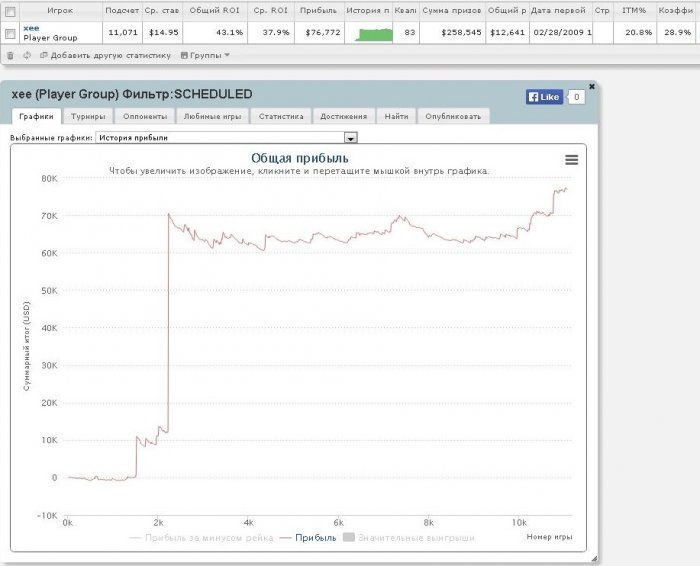Open the Статистика tab
Screen dimensions: 700x566
click(x=281, y=116)
